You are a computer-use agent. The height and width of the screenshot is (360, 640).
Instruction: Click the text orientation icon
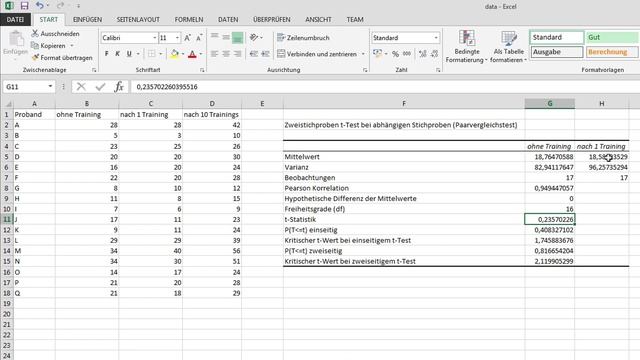(254, 37)
